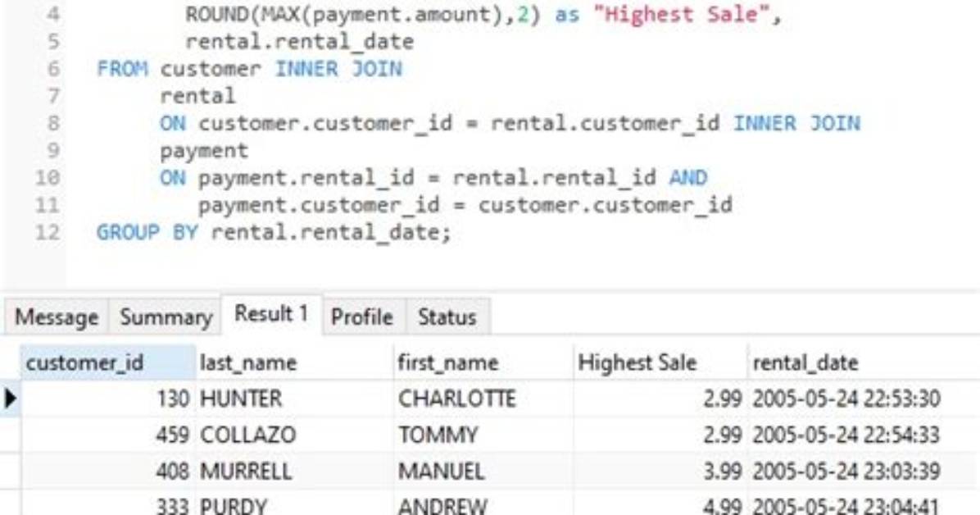Click the rental_date column header
Screen dimensions: 980x515
(863, 362)
